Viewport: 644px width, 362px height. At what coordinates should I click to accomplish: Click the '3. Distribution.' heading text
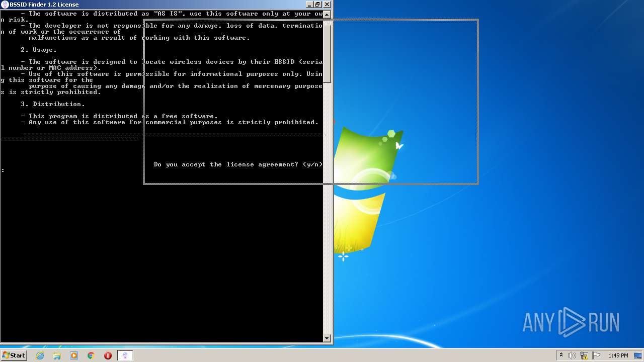point(53,104)
